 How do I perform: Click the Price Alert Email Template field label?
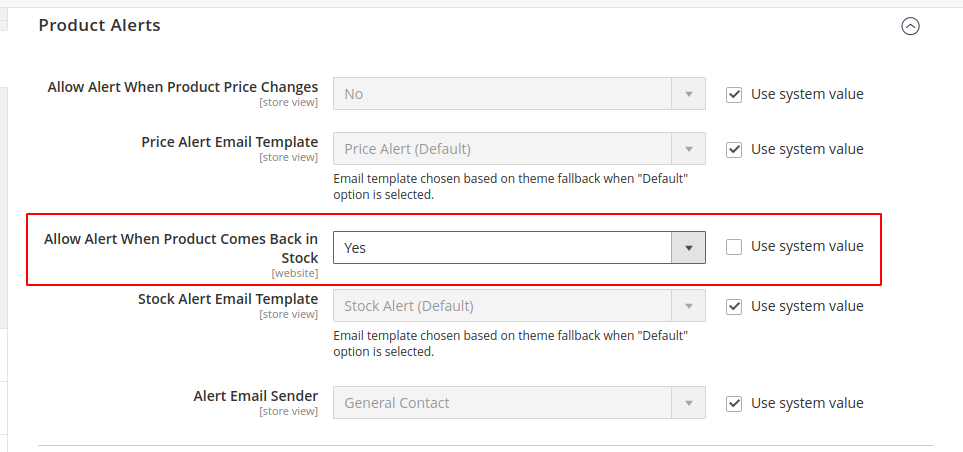[229, 142]
